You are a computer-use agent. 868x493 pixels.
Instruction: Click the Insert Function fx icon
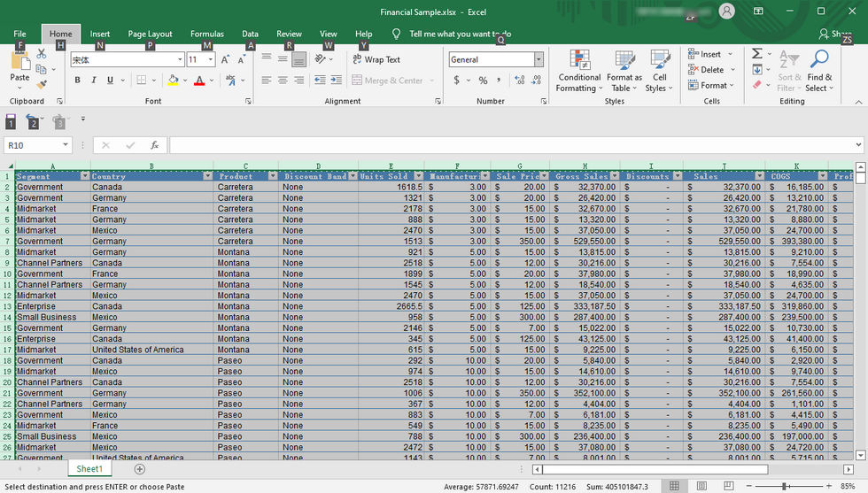154,145
